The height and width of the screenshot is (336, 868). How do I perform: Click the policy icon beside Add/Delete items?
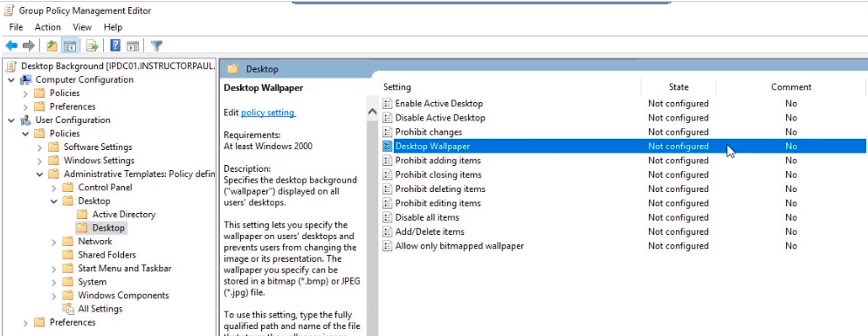tap(388, 231)
